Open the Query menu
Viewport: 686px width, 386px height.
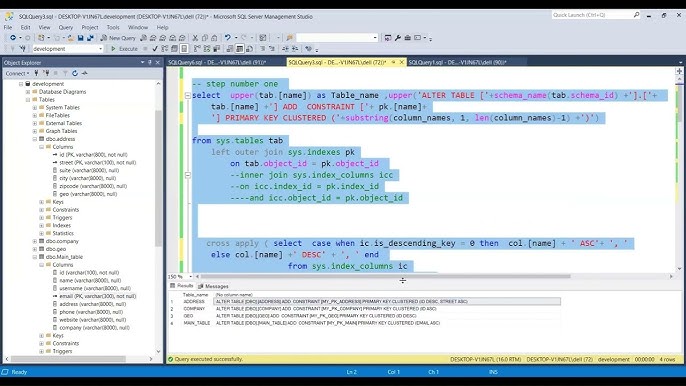point(66,27)
